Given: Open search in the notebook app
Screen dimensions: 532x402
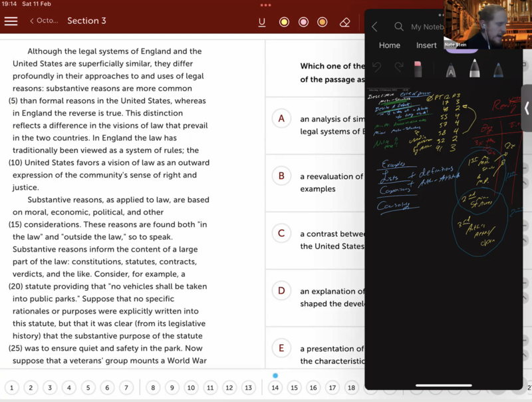Looking at the screenshot, I should (x=399, y=27).
